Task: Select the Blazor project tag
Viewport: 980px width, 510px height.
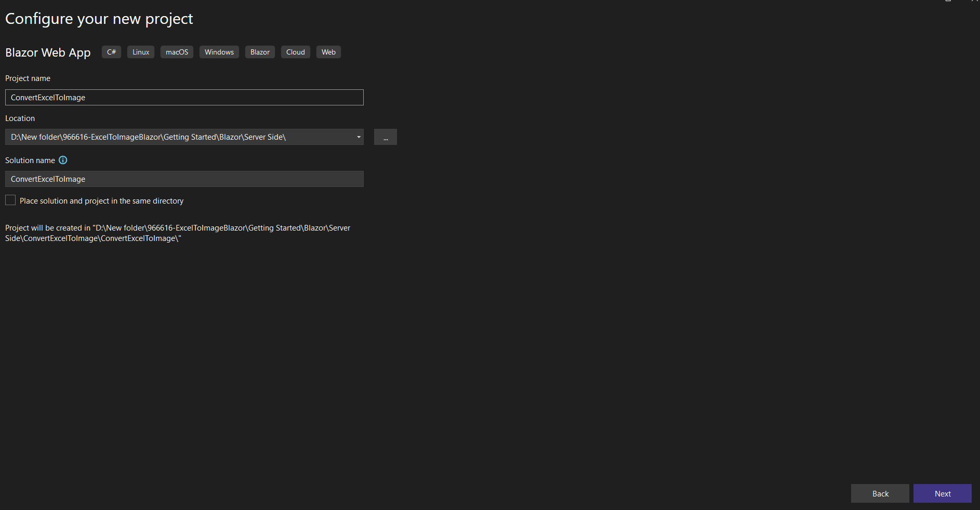Action: tap(259, 52)
